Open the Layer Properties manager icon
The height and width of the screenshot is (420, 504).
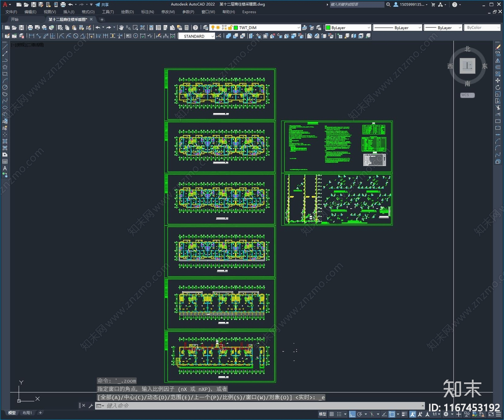pyautogui.click(x=205, y=28)
